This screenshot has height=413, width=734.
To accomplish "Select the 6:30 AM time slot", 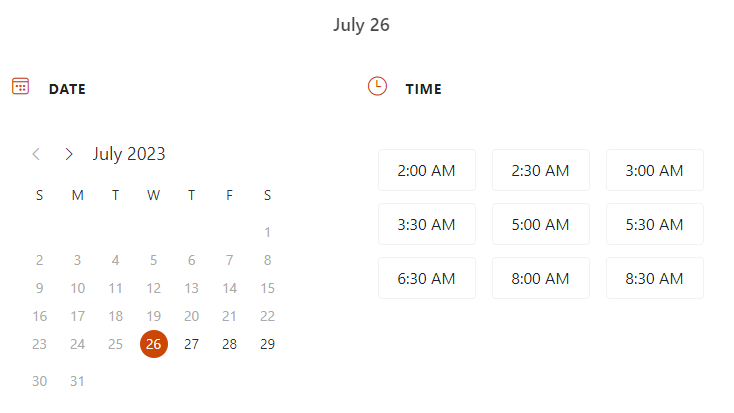I will [427, 278].
